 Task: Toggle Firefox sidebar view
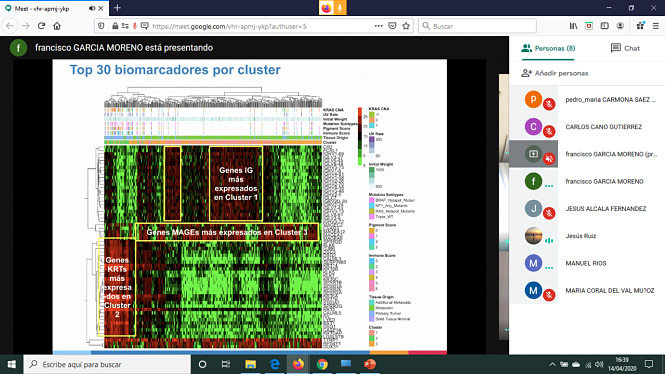pos(604,26)
